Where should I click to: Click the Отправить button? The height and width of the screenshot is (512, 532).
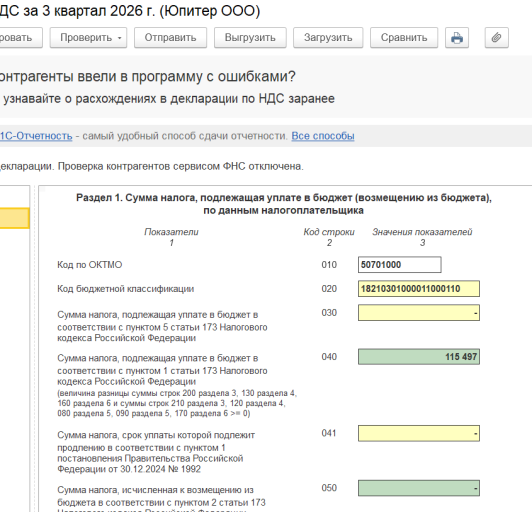click(x=170, y=38)
